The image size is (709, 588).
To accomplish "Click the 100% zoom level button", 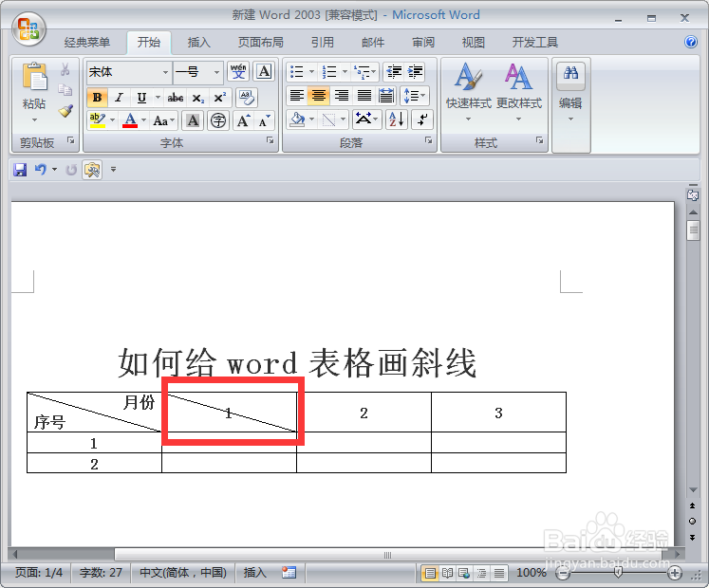I will tap(532, 573).
